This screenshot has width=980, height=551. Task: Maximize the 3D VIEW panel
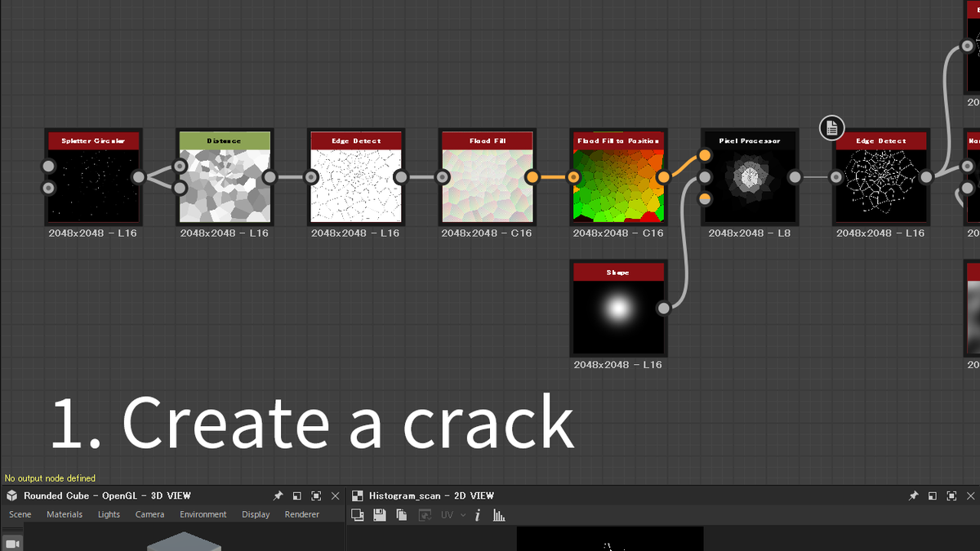tap(316, 495)
